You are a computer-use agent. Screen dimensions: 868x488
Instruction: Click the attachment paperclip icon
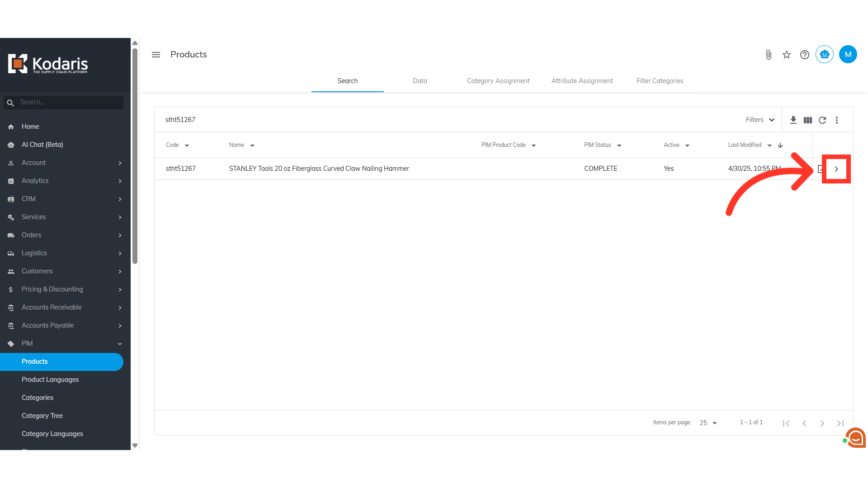tap(769, 55)
